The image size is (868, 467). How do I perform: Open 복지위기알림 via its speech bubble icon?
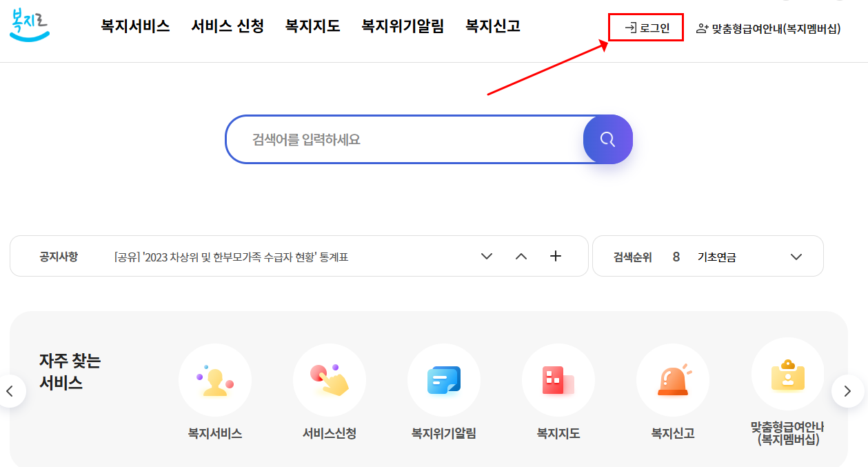[444, 380]
